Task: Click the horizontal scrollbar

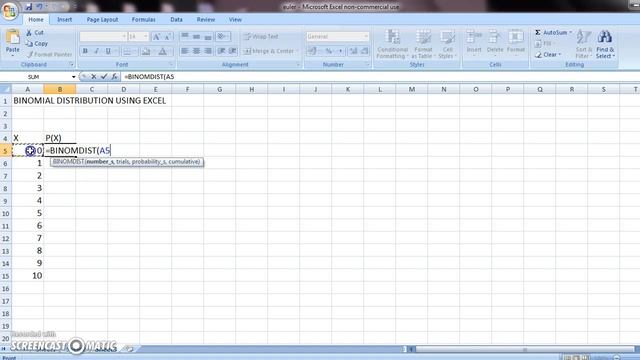Action: 524,349
